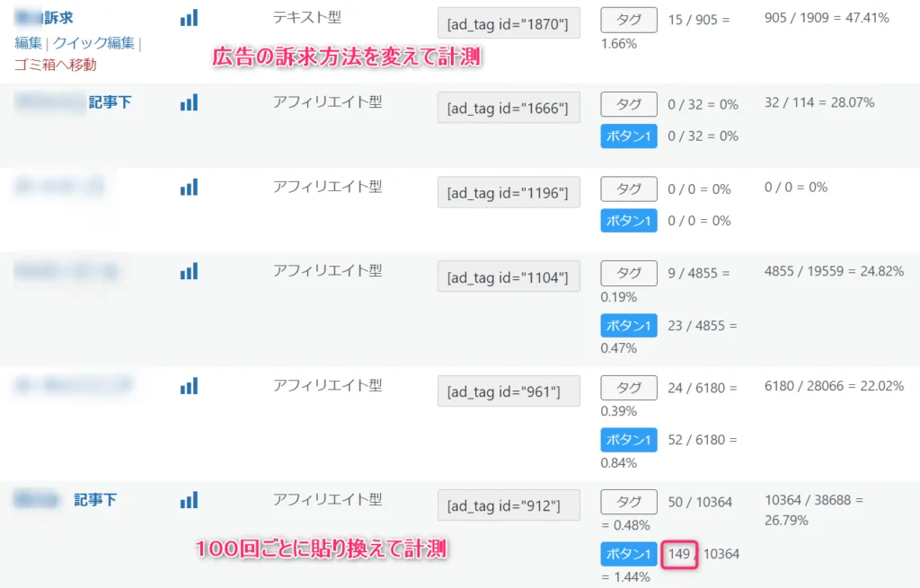Screen dimensions: 920x588
Task: Select the tag stat 15 / 905 =
Action: [x=699, y=20]
